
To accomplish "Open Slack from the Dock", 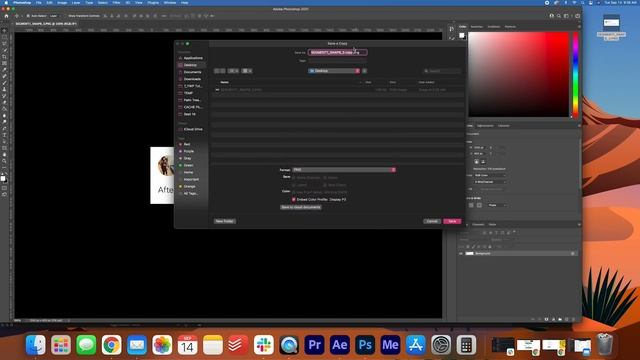I will (x=264, y=345).
